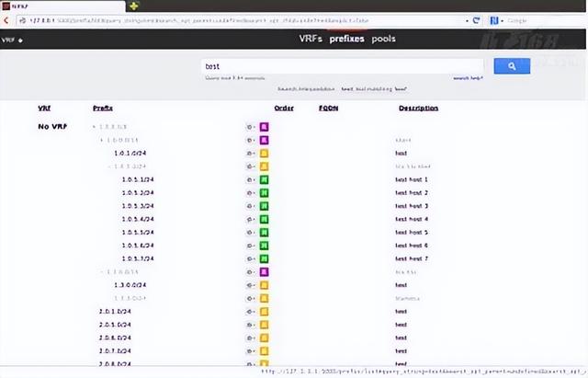Click the green icon for test host 4
Image resolution: width=588 pixels, height=378 pixels.
[264, 219]
